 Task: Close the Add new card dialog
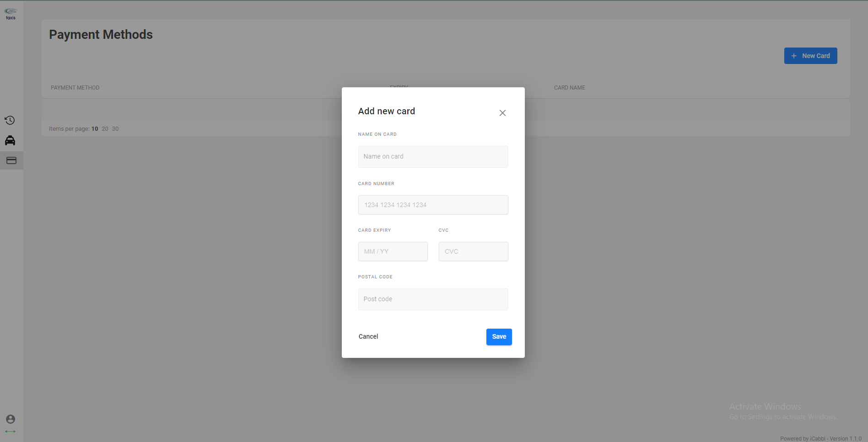[x=502, y=113]
